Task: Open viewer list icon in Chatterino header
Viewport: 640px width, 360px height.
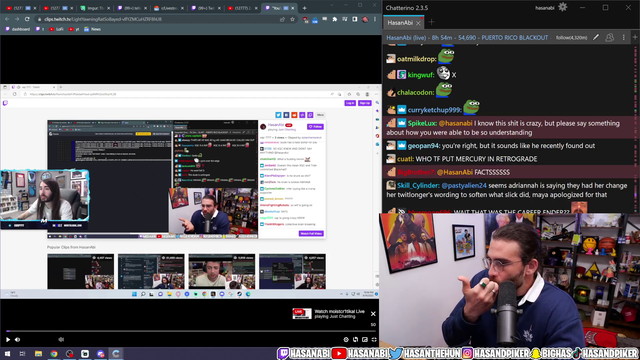Action: click(x=609, y=38)
